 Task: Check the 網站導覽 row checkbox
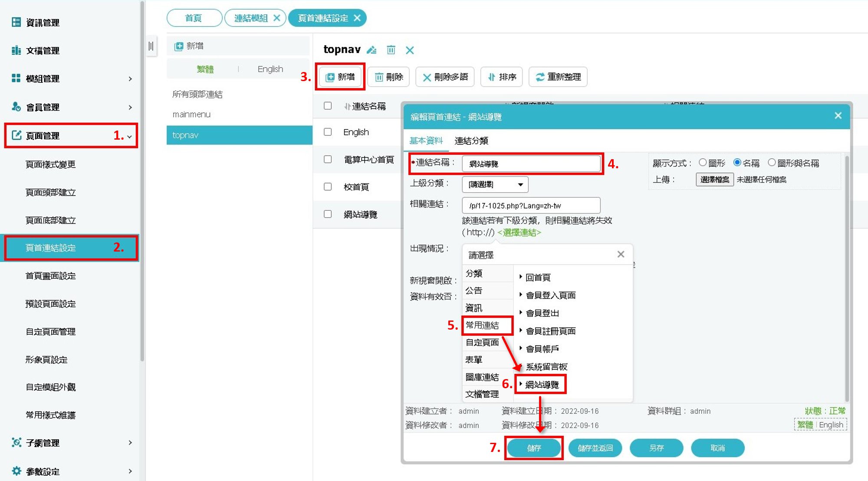tap(328, 214)
